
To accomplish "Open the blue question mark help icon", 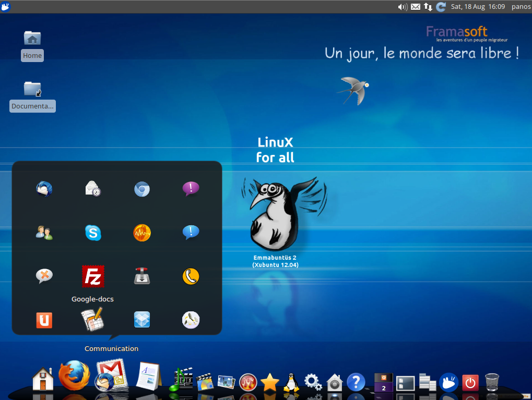I will [356, 382].
